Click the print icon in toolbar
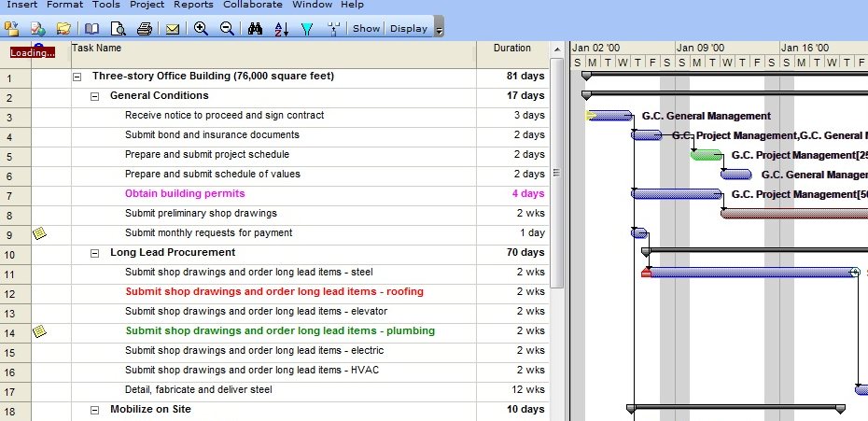The width and height of the screenshot is (868, 421). 145,29
